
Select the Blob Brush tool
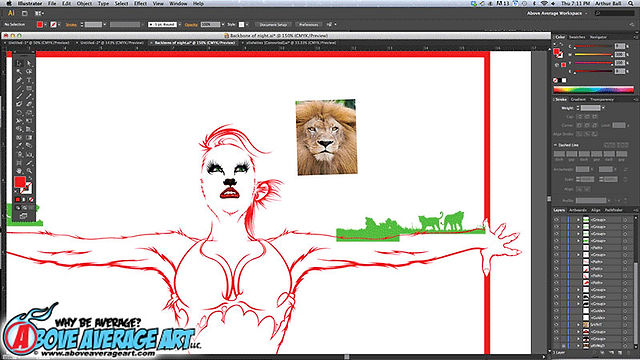point(19,104)
